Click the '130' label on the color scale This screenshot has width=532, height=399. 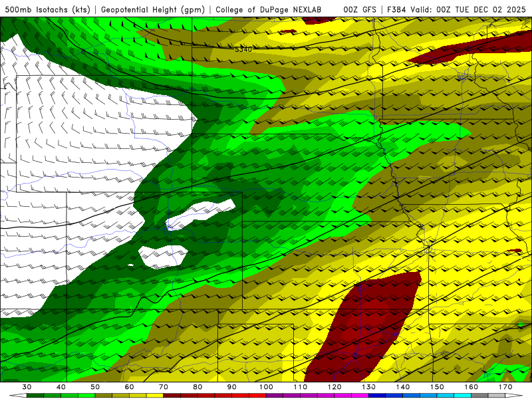369,387
